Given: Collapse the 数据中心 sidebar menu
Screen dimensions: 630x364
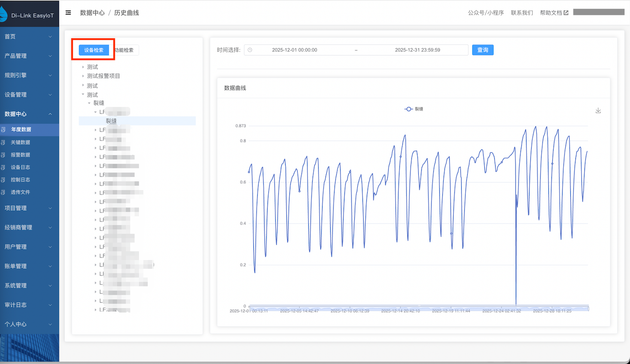Looking at the screenshot, I should click(x=29, y=114).
